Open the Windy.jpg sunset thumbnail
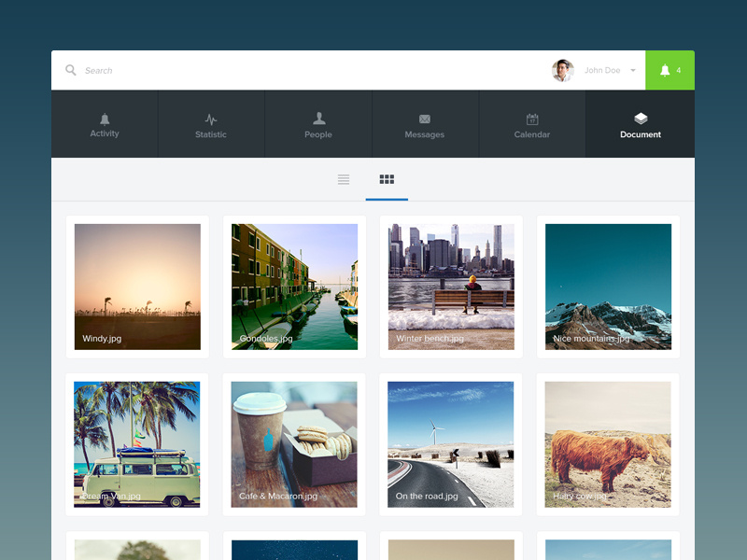 click(137, 287)
